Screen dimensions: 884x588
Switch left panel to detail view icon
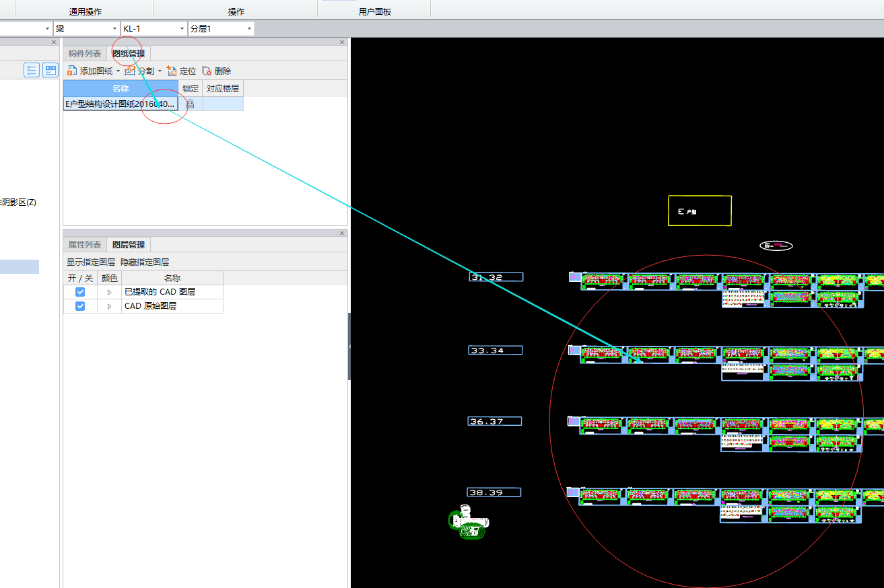pyautogui.click(x=50, y=70)
